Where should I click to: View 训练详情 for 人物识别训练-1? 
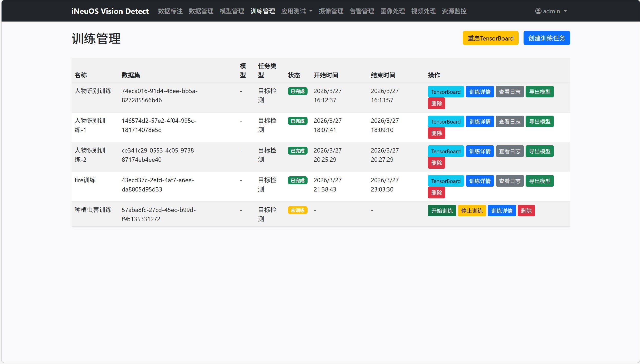tap(480, 122)
